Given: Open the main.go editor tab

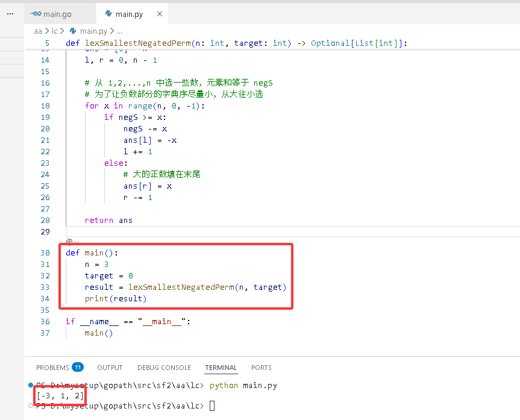Looking at the screenshot, I should [x=60, y=14].
